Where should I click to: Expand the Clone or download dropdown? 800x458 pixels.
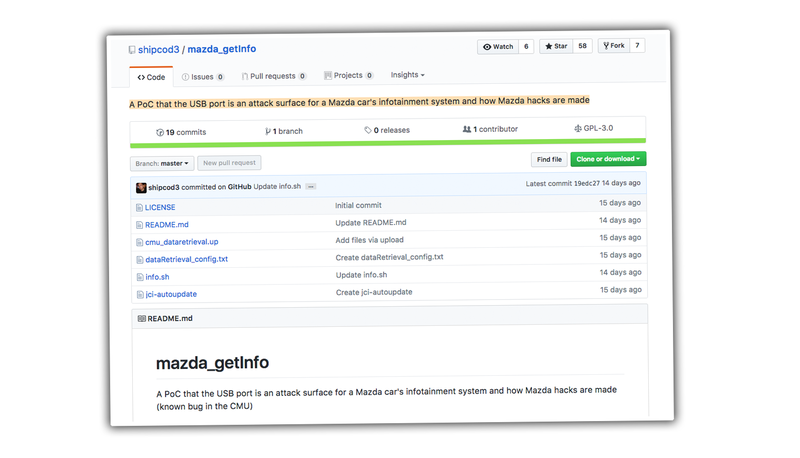[608, 159]
